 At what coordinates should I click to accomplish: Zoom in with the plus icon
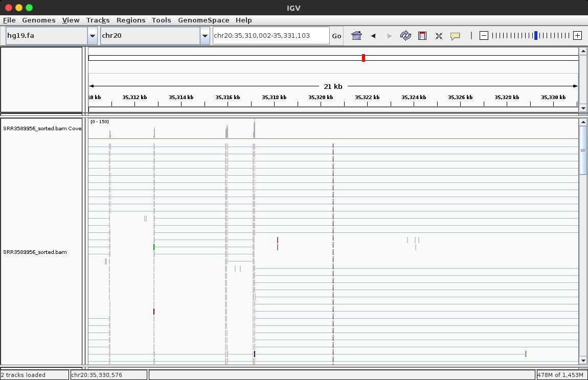(x=577, y=36)
